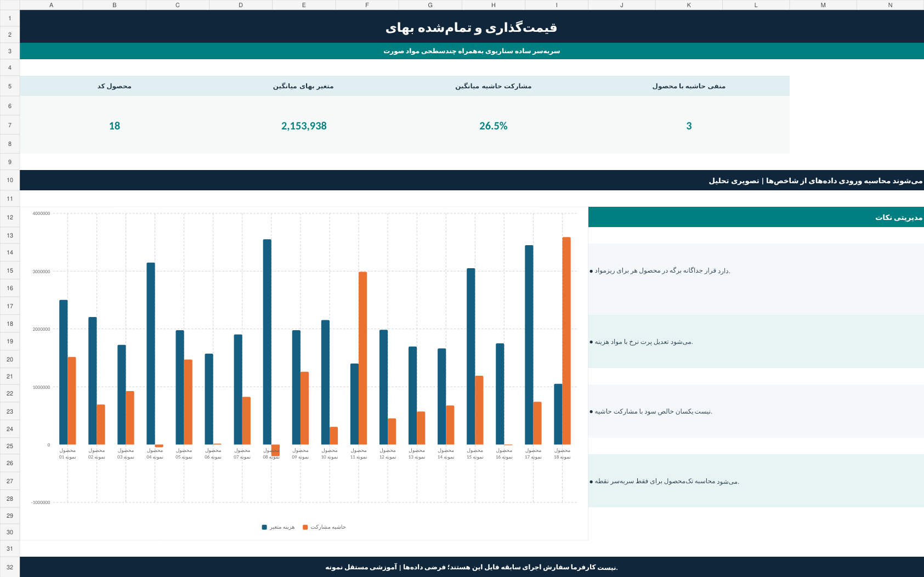
Task: Click the select-all corner of the sheet
Action: pyautogui.click(x=10, y=5)
